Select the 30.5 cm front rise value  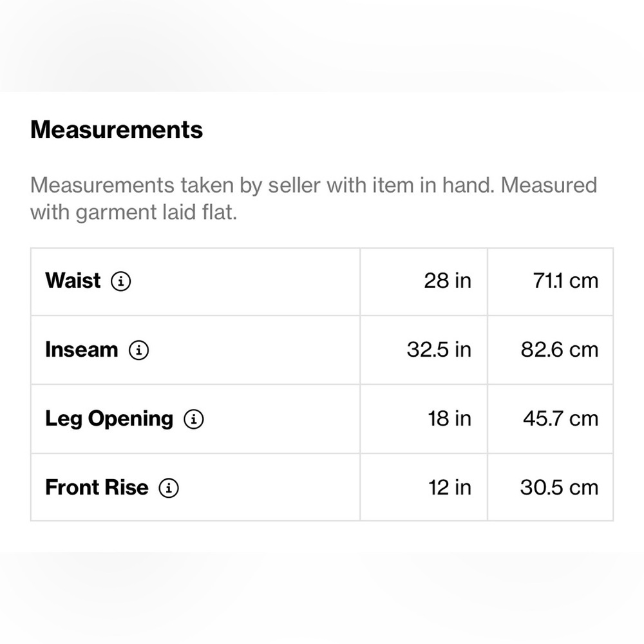pyautogui.click(x=559, y=488)
